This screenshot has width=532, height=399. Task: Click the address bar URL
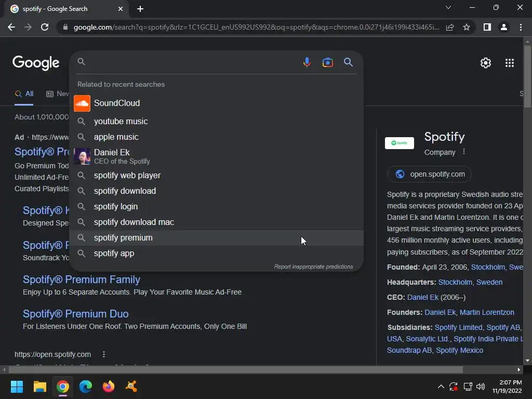coord(256,27)
